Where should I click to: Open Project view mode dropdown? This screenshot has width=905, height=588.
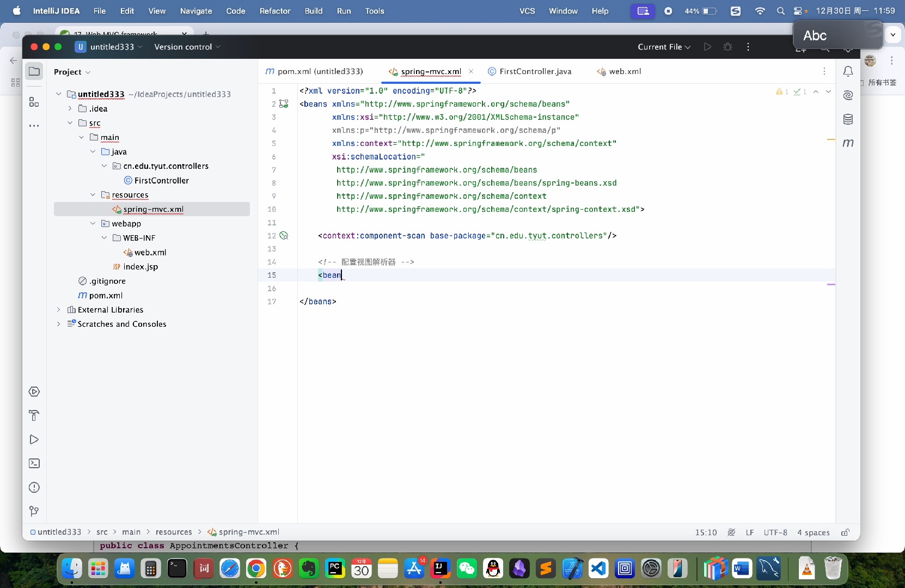click(x=72, y=72)
